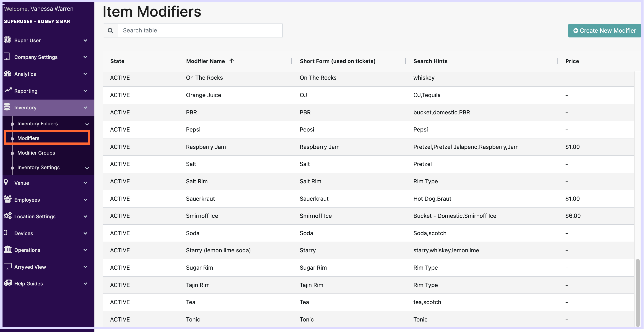Focus the Search table input field
Viewport: 644px width, 332px height.
200,31
